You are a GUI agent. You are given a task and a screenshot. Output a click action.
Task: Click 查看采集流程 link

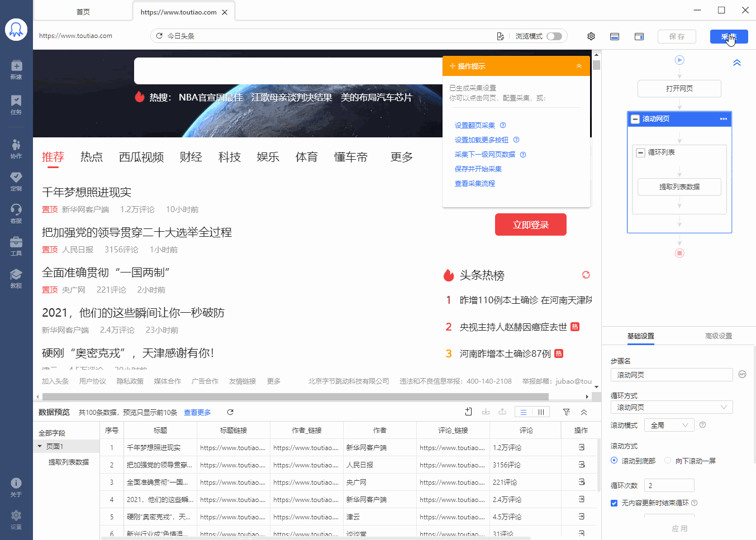[475, 183]
